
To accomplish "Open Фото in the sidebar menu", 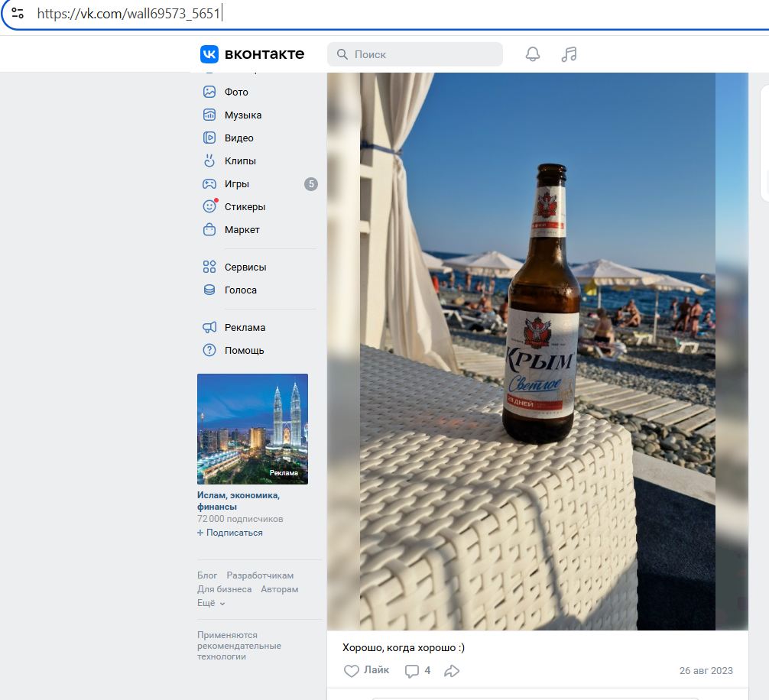I will (x=236, y=92).
